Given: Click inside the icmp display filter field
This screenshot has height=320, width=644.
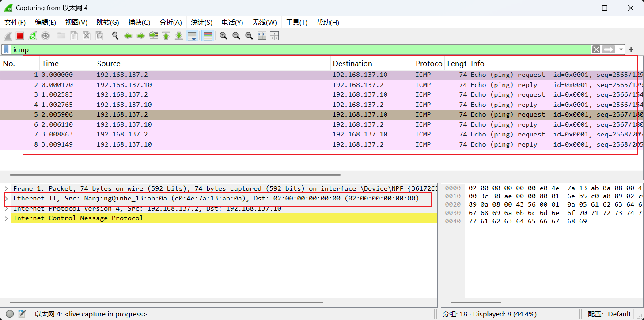Looking at the screenshot, I should coord(265,49).
